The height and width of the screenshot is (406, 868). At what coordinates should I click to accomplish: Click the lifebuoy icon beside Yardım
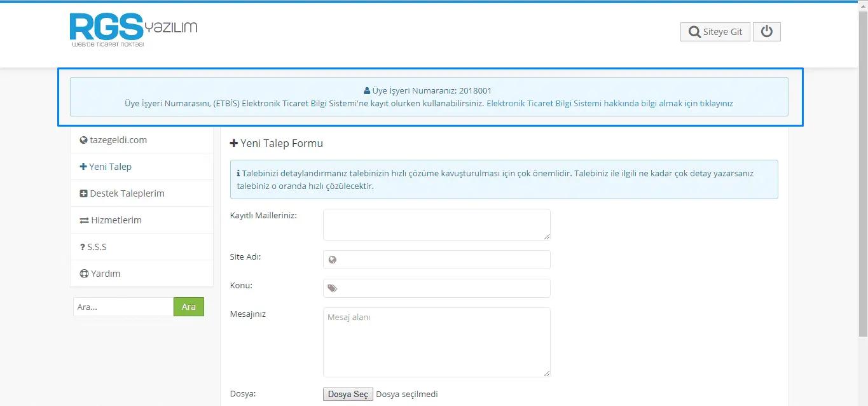tap(83, 274)
